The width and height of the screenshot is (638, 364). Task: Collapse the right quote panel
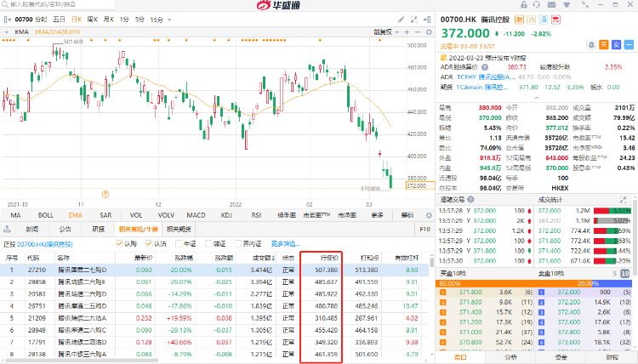click(x=427, y=20)
